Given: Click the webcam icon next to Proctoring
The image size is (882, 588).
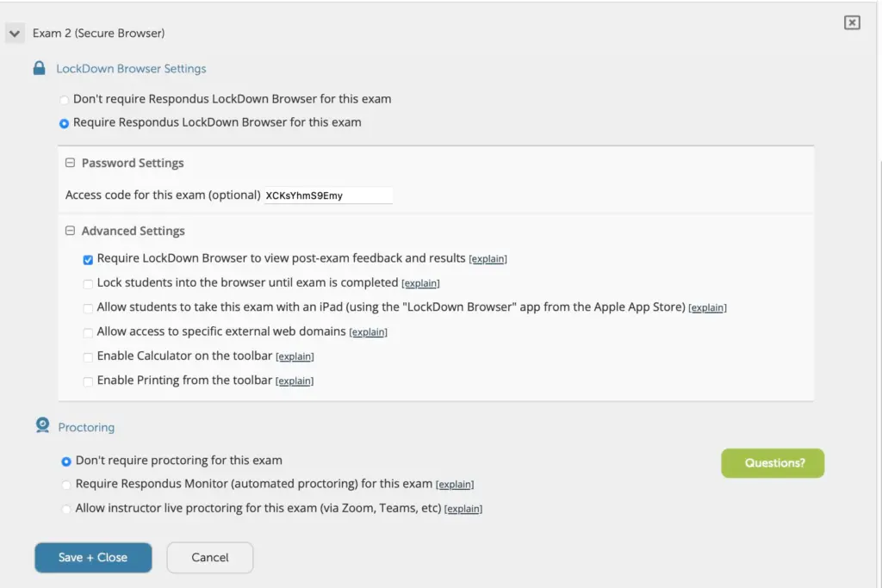Looking at the screenshot, I should [x=42, y=425].
